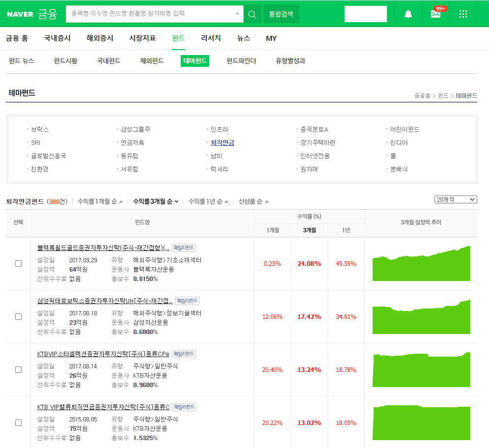Open the 해외증시 menu
The width and height of the screenshot is (489, 448).
click(100, 38)
